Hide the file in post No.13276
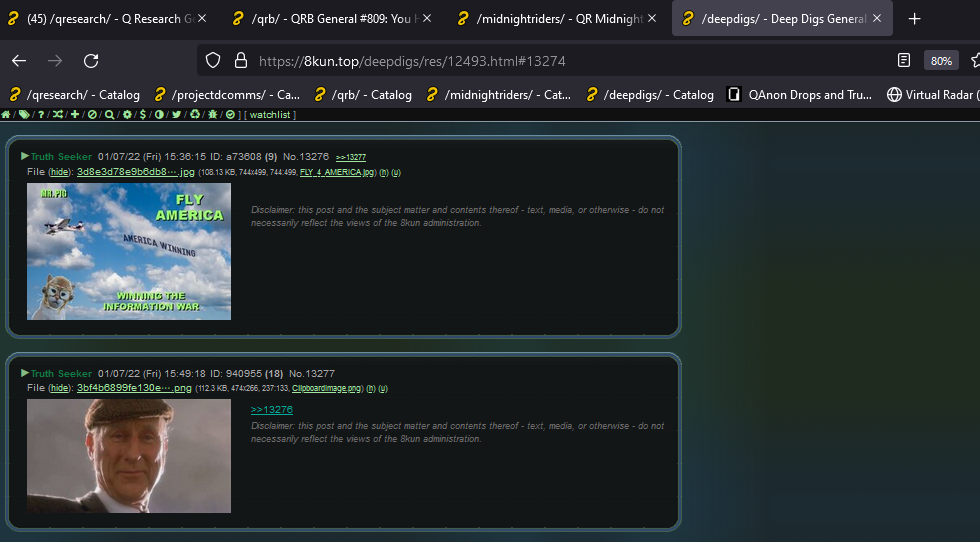This screenshot has width=980, height=542. [59, 172]
